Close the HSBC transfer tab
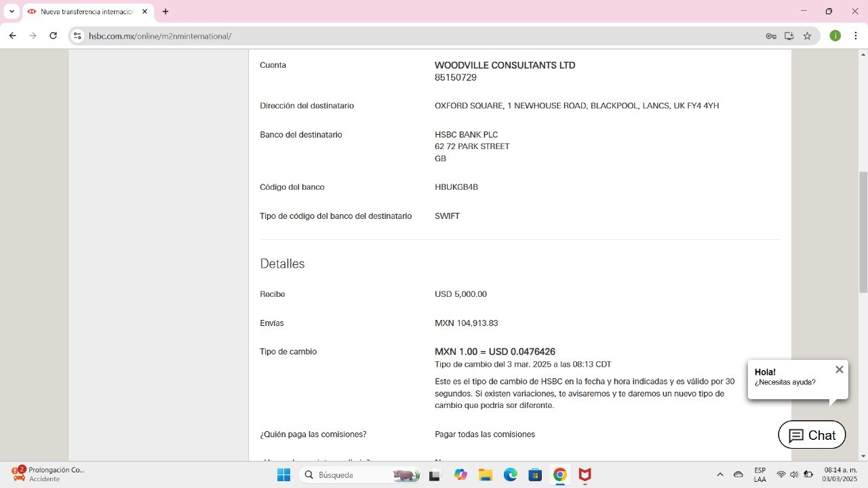 point(144,12)
